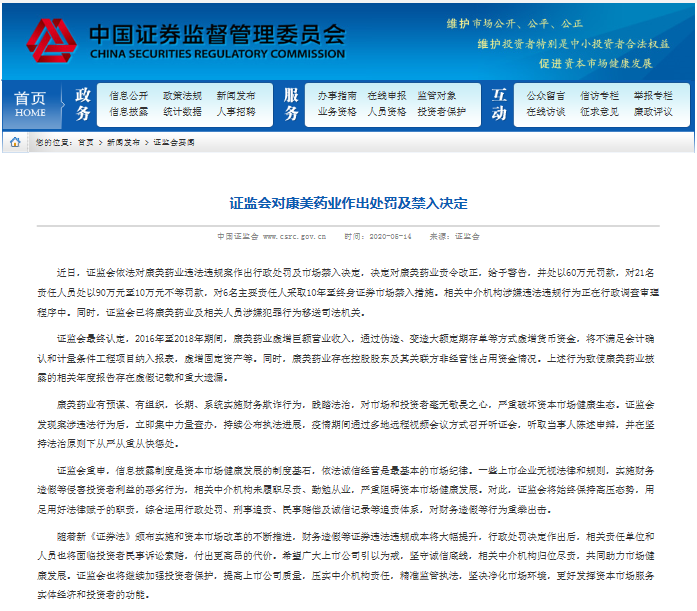Click the date 时间:2020-05-14

(x=378, y=236)
